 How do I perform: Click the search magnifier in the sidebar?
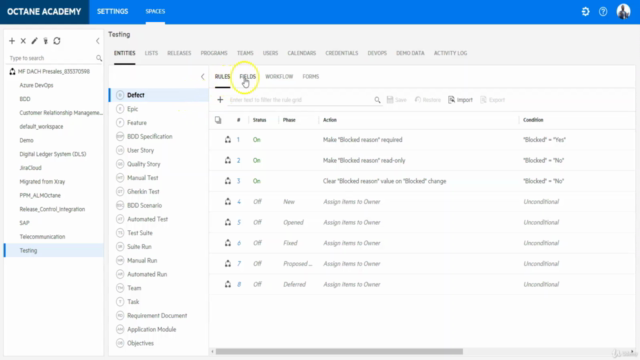[99, 58]
